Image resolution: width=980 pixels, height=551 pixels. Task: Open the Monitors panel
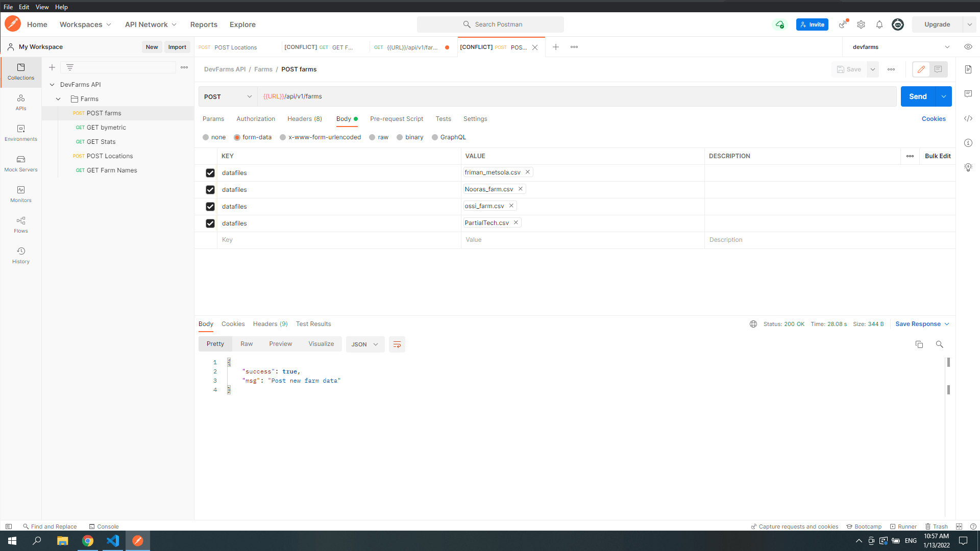point(20,194)
